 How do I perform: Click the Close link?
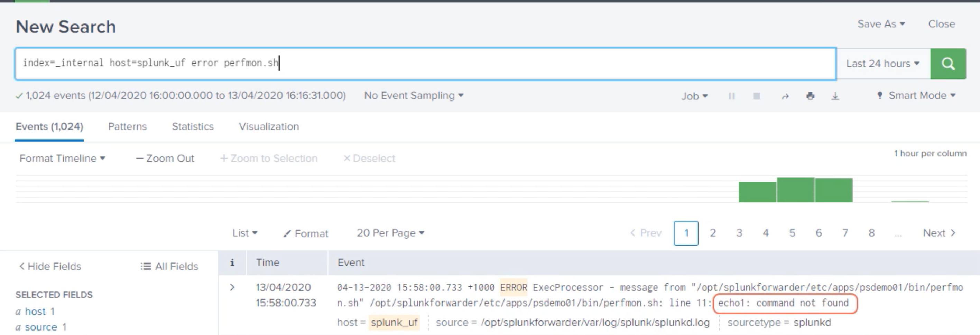pos(941,24)
